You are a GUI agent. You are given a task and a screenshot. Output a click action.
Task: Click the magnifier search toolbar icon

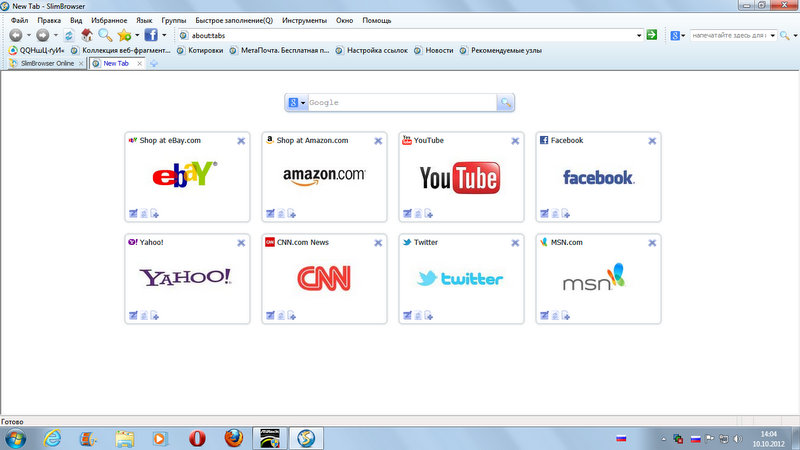pos(105,35)
